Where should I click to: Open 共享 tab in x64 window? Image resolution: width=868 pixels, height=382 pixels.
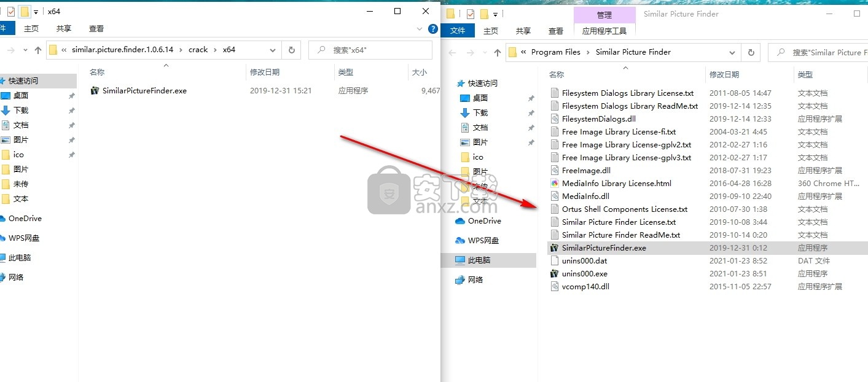click(63, 28)
